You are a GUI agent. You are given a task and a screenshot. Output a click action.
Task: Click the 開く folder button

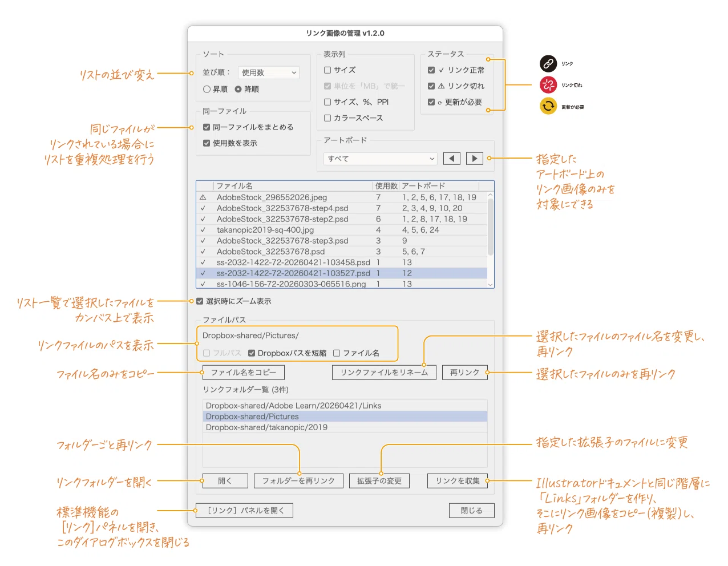(x=225, y=481)
